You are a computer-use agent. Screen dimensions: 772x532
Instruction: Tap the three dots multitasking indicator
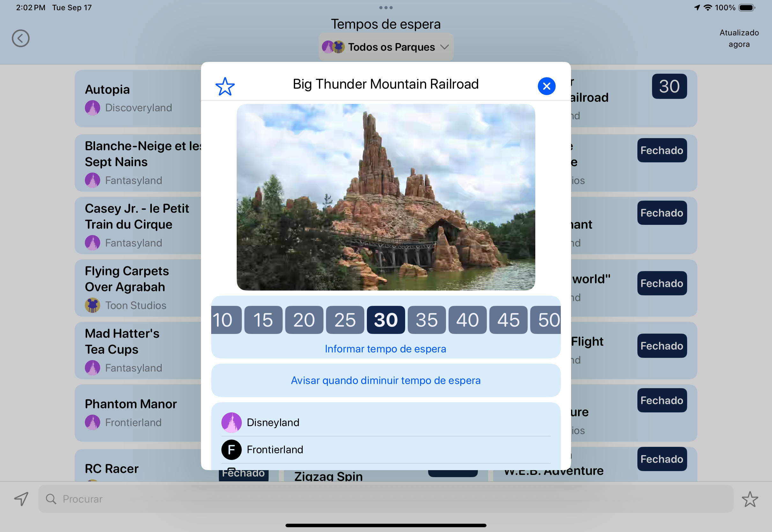(386, 8)
